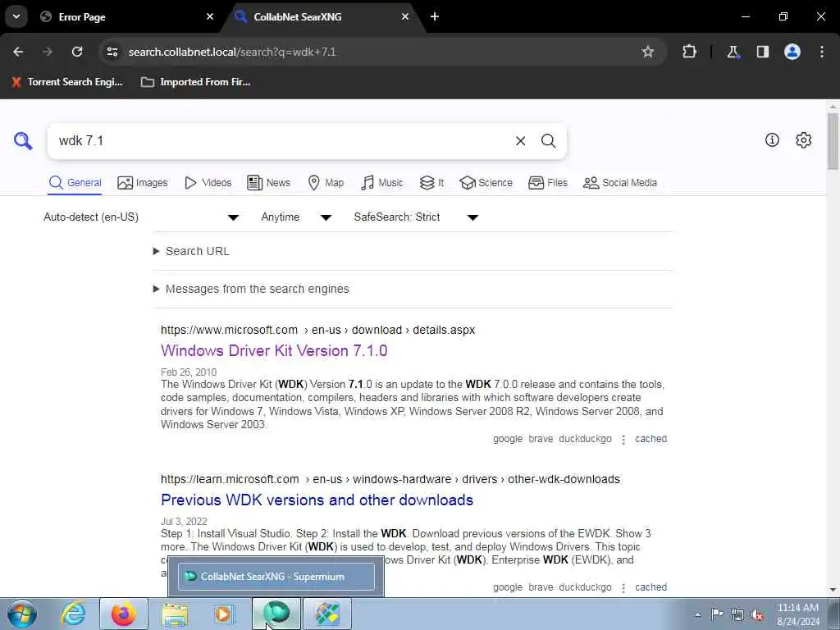The image size is (840, 630).
Task: Switch to News search category
Action: click(268, 183)
